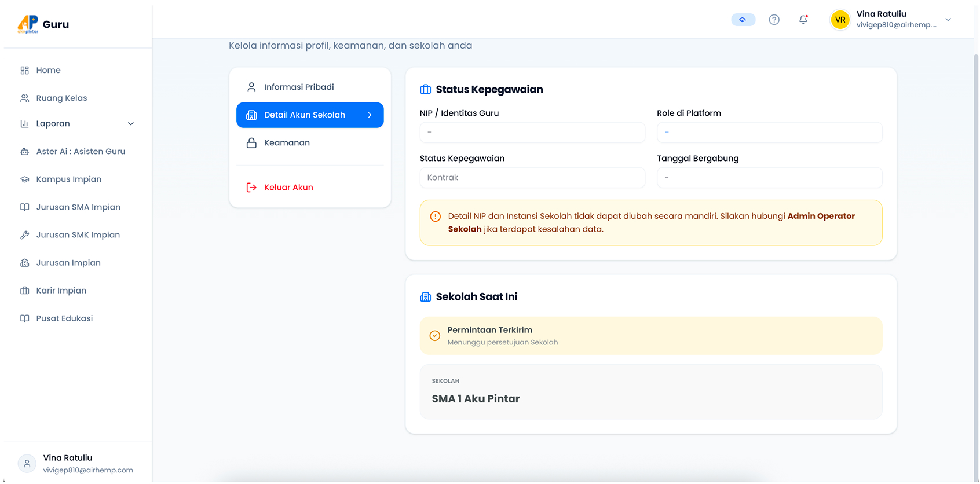The height and width of the screenshot is (484, 980).
Task: Click Status Kepegawaian field showing Kontrak
Action: pyautogui.click(x=532, y=178)
